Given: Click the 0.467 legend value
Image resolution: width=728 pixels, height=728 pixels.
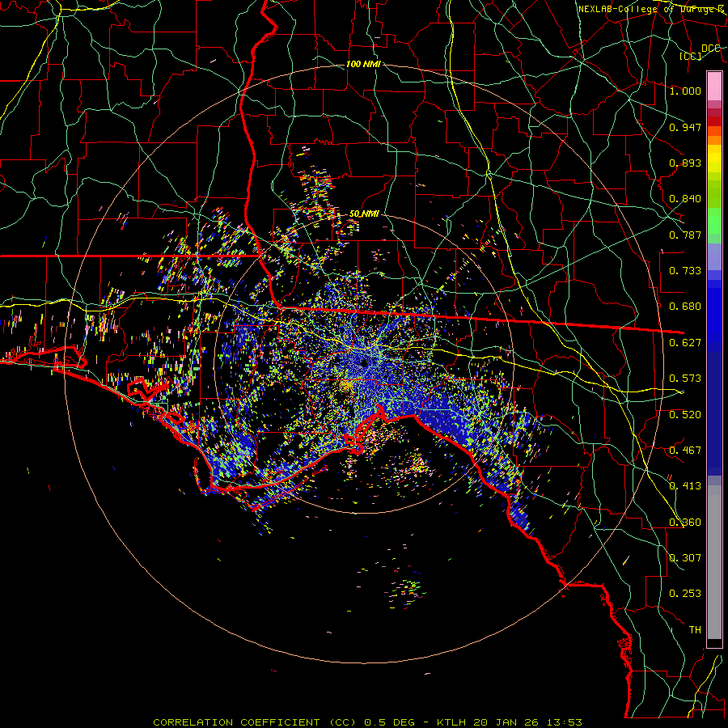Looking at the screenshot, I should coord(685,451).
